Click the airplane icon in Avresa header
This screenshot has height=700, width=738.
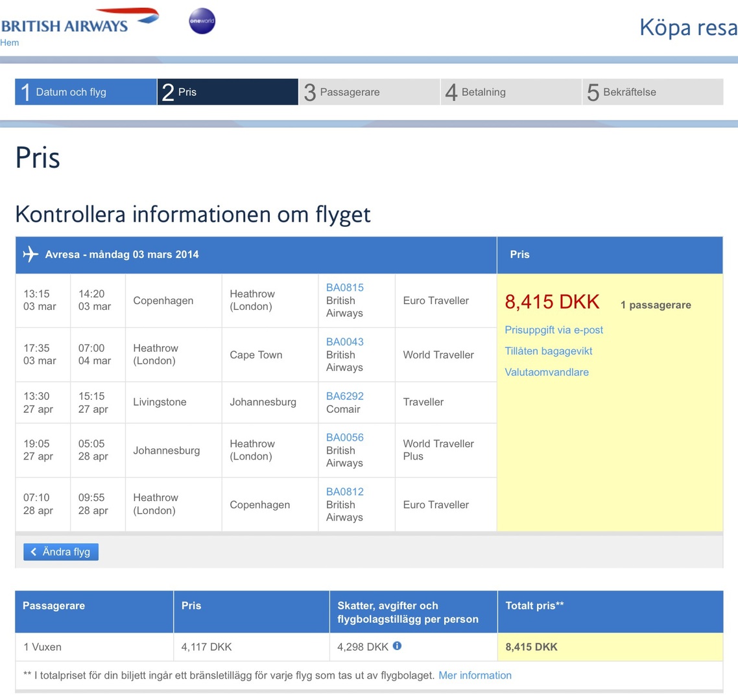(30, 254)
